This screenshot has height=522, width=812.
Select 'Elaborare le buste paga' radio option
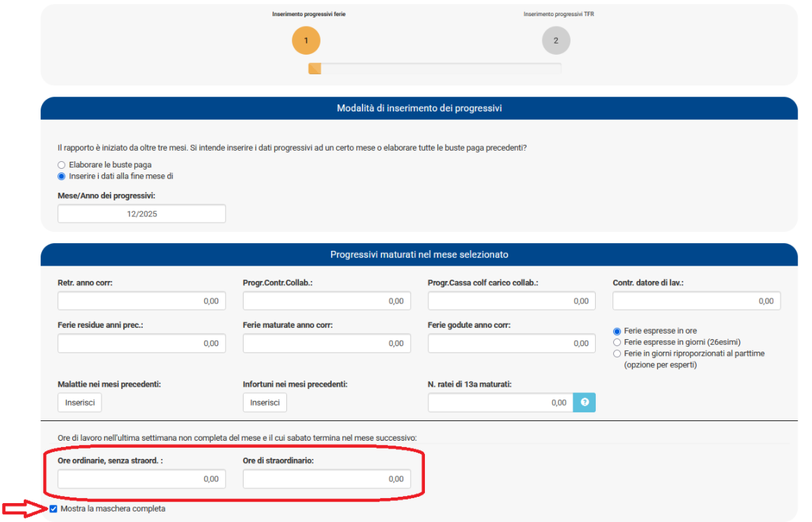click(x=62, y=165)
